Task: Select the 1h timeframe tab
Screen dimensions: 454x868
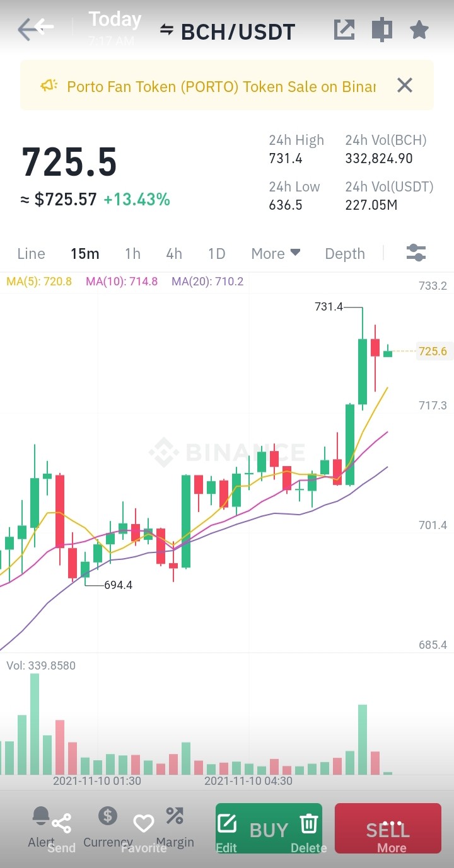Action: click(x=132, y=253)
